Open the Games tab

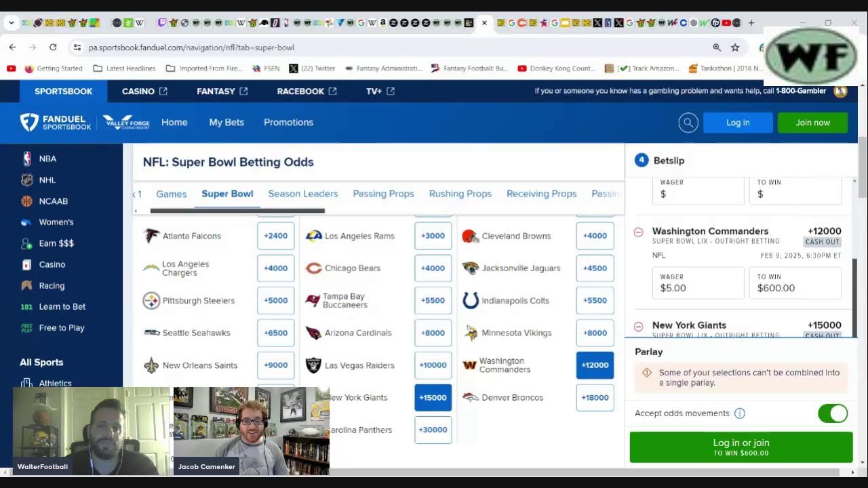[172, 194]
